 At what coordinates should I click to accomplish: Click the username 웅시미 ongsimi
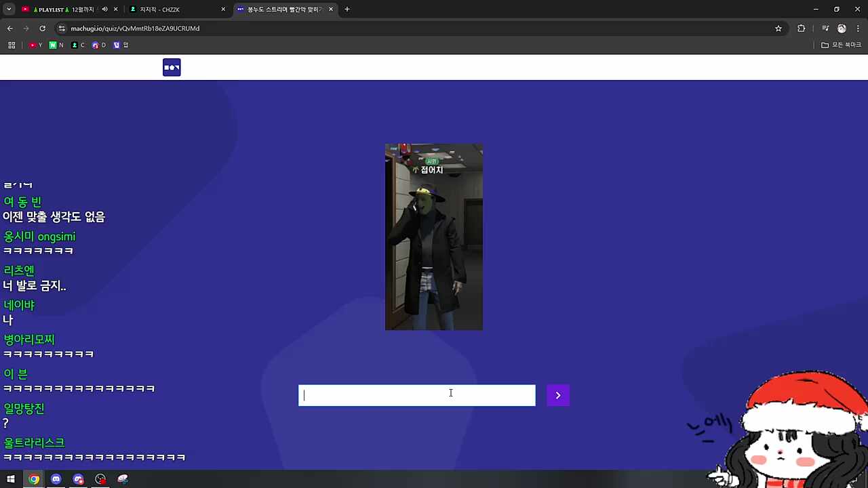point(39,237)
